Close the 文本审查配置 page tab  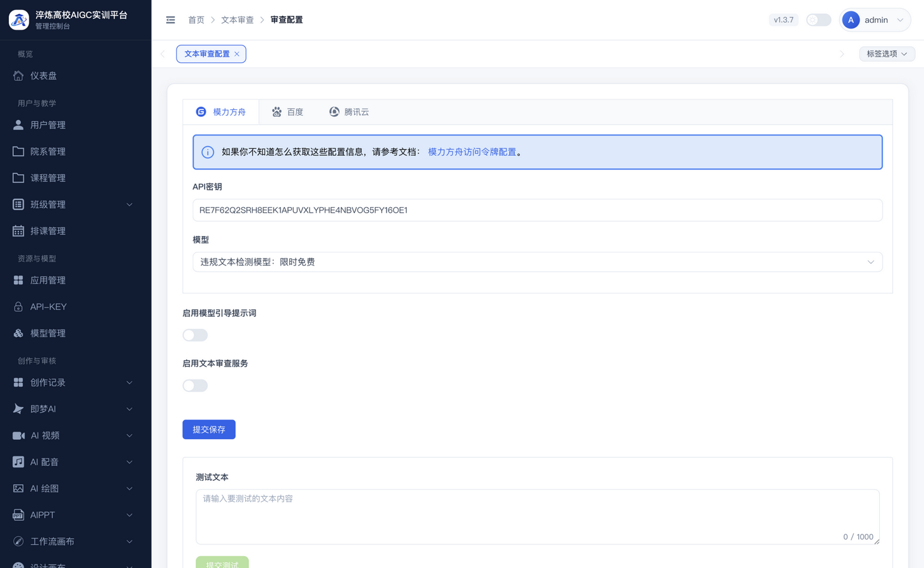[x=237, y=54]
